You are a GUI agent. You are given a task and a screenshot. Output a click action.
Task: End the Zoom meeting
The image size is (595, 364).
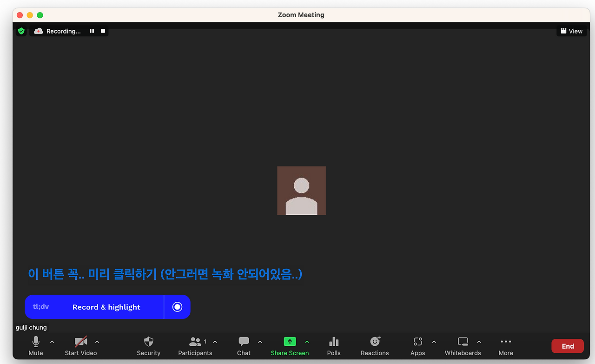tap(568, 346)
